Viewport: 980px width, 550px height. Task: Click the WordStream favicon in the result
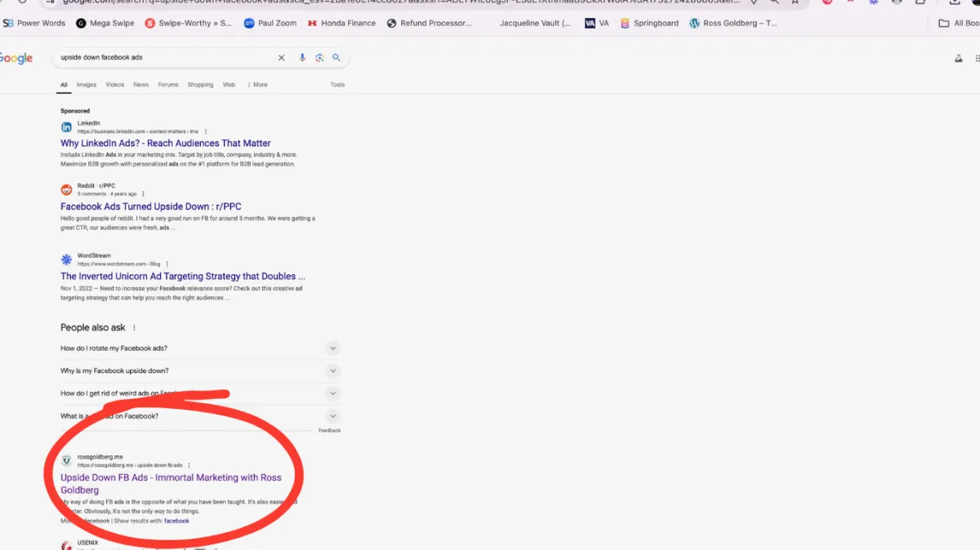pyautogui.click(x=66, y=259)
